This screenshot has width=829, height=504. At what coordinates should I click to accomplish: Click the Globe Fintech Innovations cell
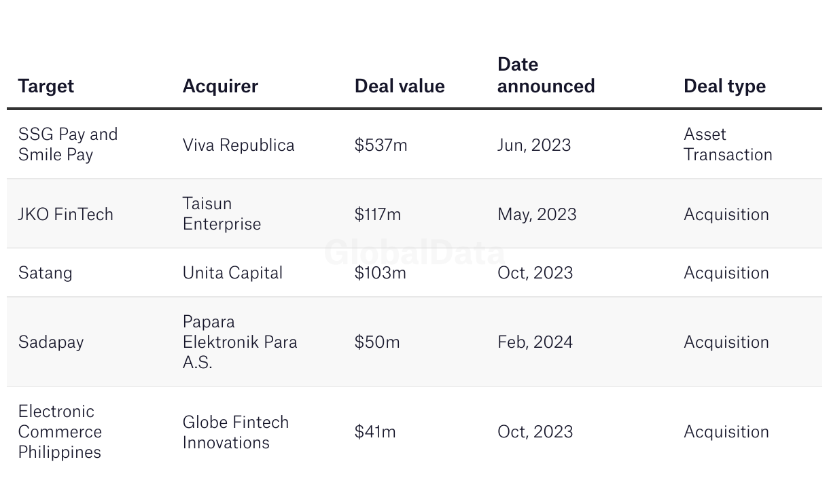(x=236, y=432)
